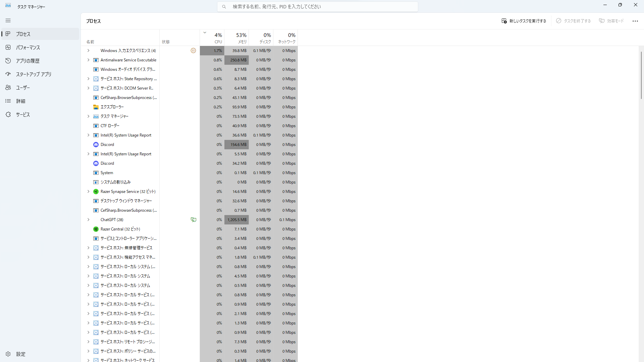This screenshot has width=644, height=362.
Task: Select the Processes (プロセス) sidebar item
Action: [40, 34]
